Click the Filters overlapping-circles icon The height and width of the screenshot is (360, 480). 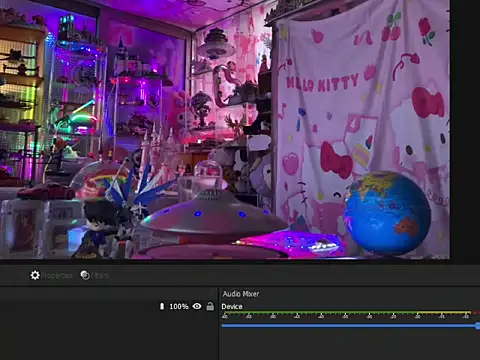pyautogui.click(x=85, y=275)
